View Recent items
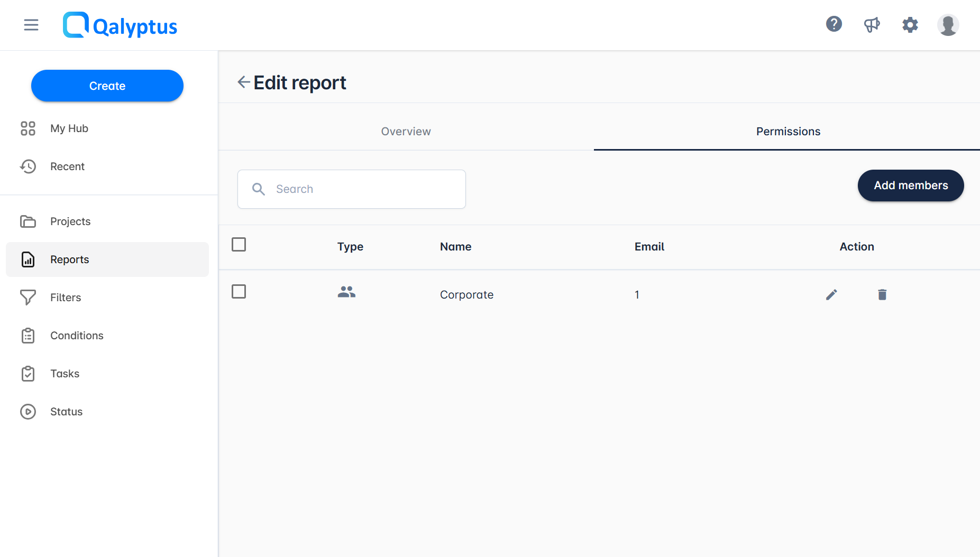 tap(67, 166)
